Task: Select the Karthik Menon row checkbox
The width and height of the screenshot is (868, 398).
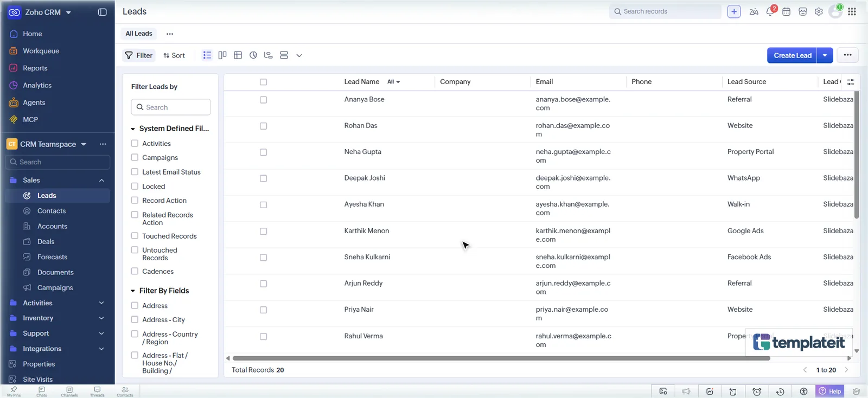Action: coord(263,231)
